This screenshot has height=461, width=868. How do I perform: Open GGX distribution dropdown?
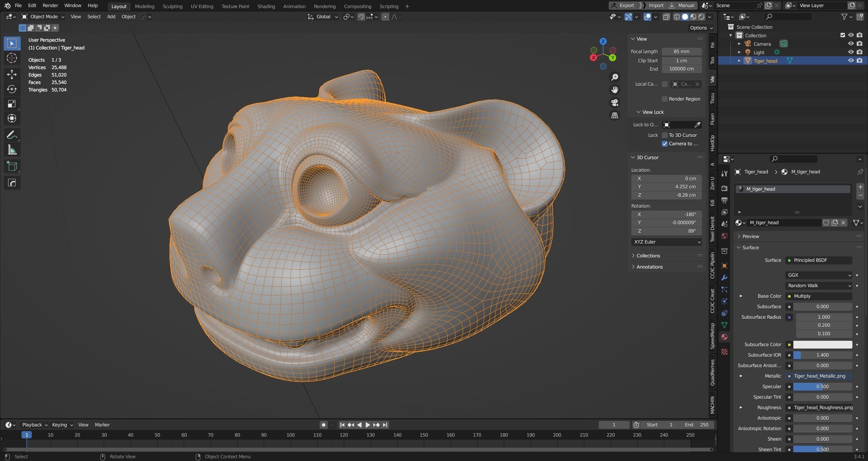818,275
